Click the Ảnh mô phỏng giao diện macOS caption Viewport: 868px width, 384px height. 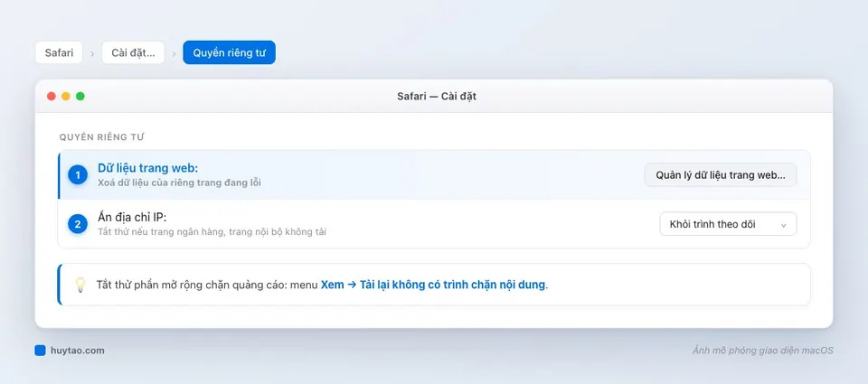(x=762, y=351)
